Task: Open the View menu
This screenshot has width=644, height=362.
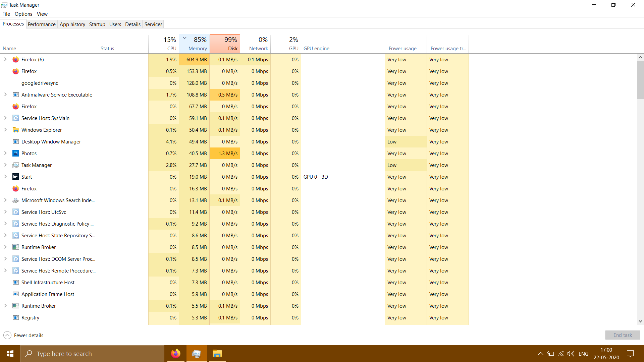Action: (x=42, y=14)
